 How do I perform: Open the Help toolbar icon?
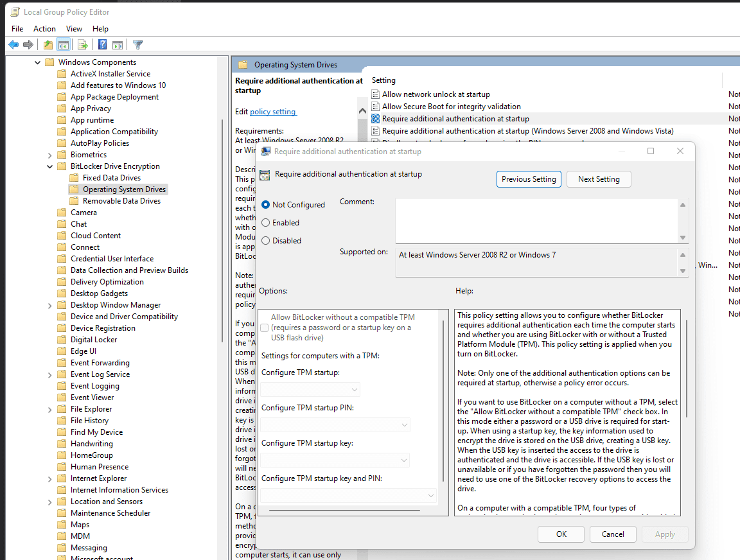click(102, 45)
